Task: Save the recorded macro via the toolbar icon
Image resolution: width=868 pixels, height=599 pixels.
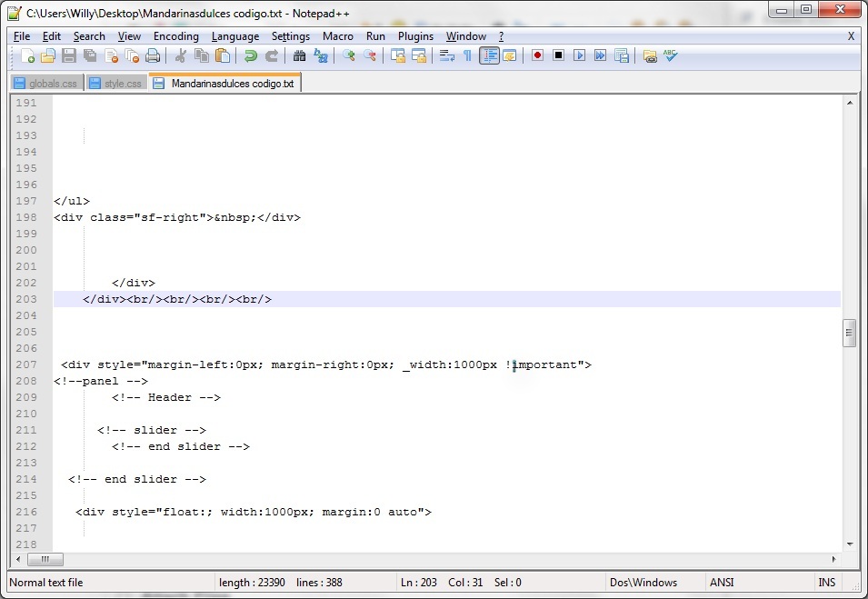Action: pos(621,55)
